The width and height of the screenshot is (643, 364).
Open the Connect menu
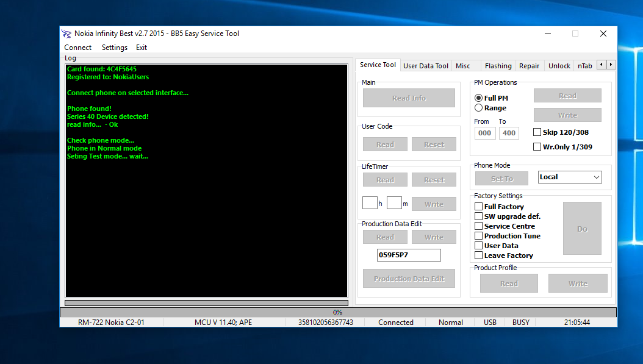pyautogui.click(x=77, y=48)
